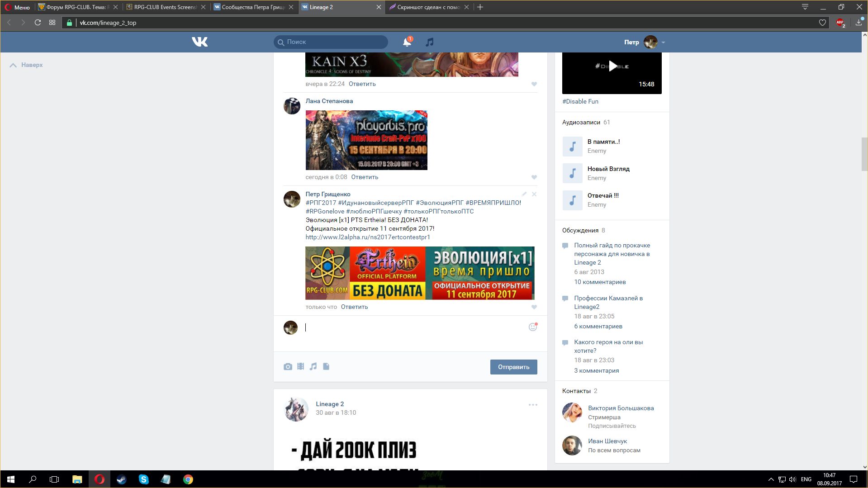Attach a document file icon
Viewport: 868px width, 488px height.
click(326, 367)
